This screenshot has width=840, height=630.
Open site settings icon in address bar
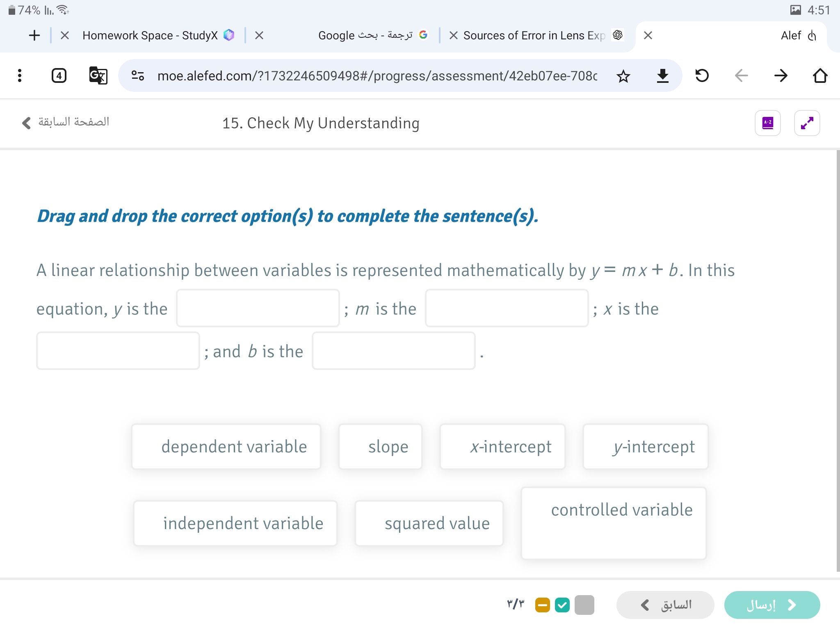tap(137, 75)
